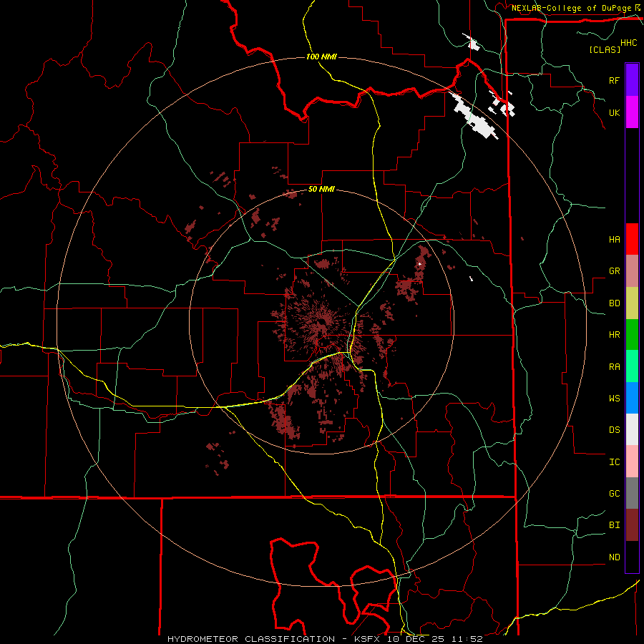Click the IC legend label
Viewport: 644px width, 644px height.
[x=614, y=462]
